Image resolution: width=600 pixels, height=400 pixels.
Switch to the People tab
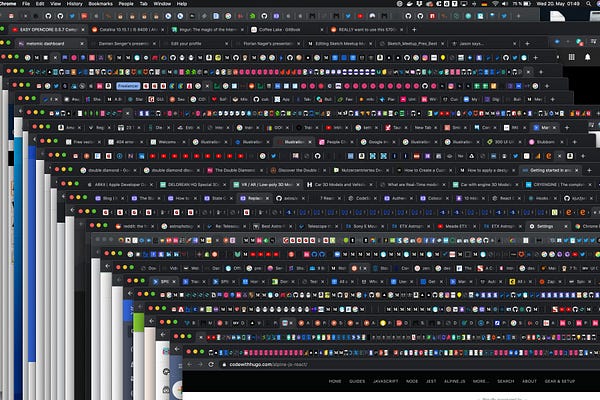point(337,142)
